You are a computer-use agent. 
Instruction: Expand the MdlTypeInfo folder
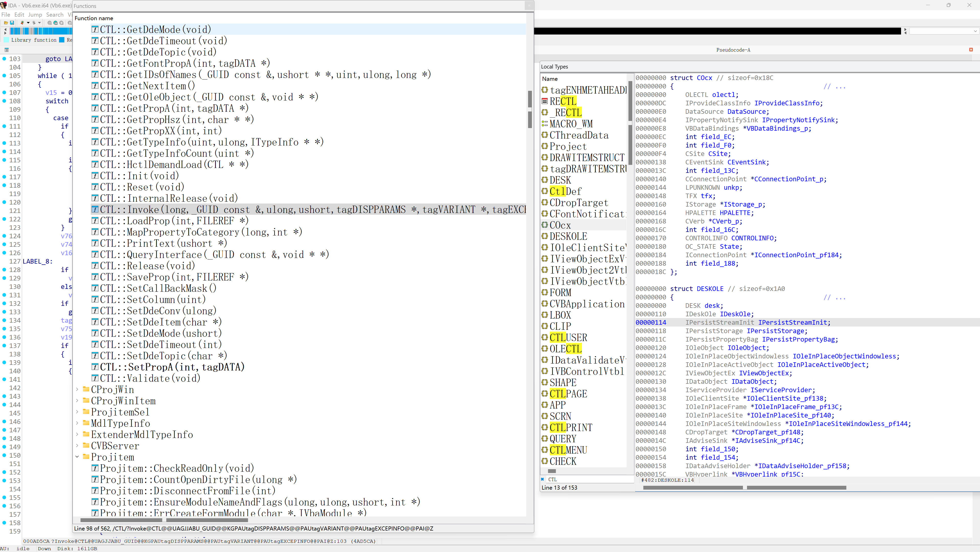pos(77,423)
